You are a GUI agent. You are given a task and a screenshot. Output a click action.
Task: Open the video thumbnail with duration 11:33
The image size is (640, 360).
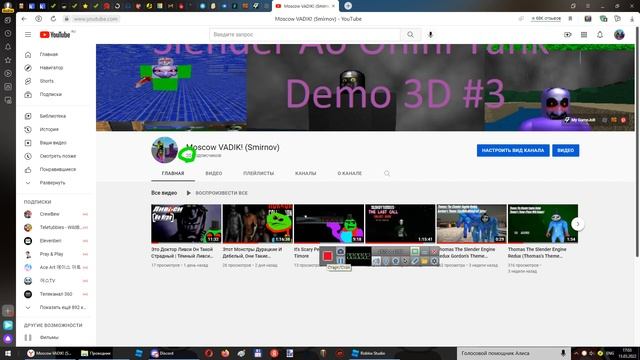click(186, 224)
